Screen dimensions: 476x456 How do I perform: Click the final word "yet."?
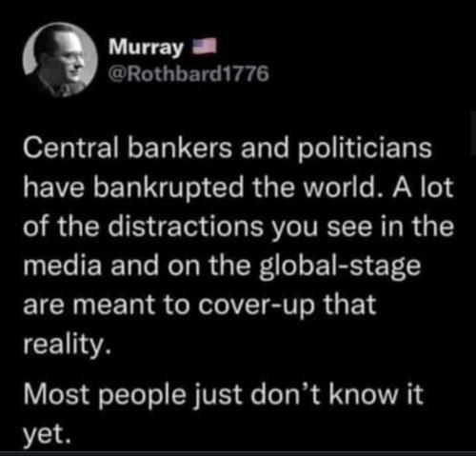(47, 435)
